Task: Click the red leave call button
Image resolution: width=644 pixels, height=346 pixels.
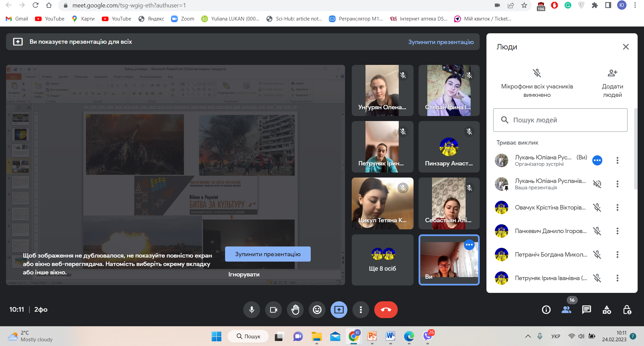Action: [x=386, y=310]
